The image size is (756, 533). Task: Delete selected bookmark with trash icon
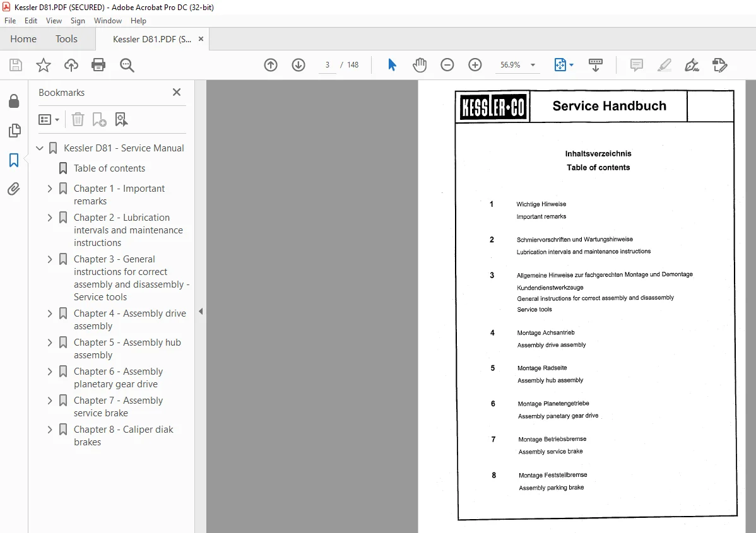click(78, 119)
